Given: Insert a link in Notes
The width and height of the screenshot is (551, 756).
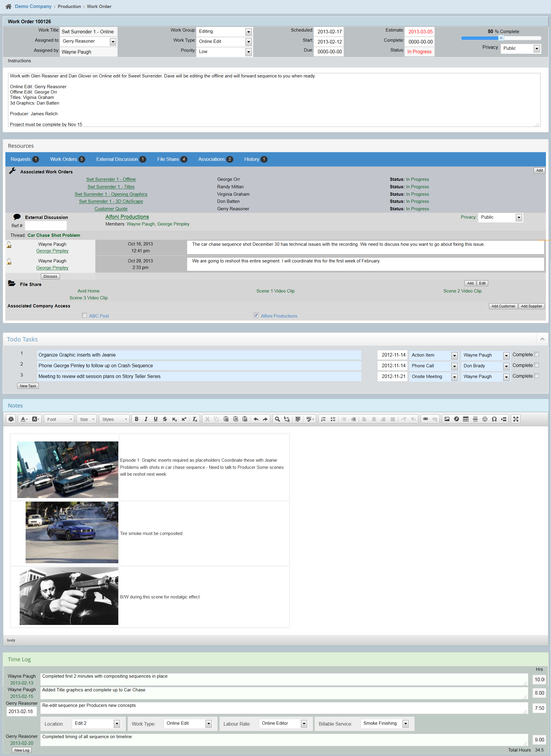Looking at the screenshot, I should [425, 419].
